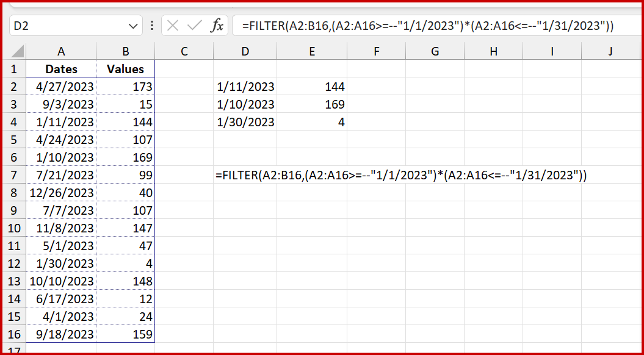Viewport: 644px width, 355px height.
Task: Click value cell 47
Action: [126, 245]
